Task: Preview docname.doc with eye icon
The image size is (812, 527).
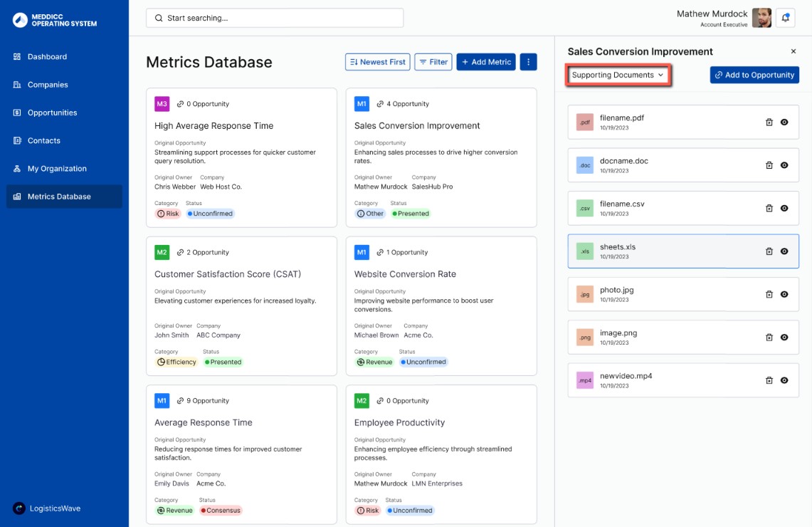Action: 784,165
